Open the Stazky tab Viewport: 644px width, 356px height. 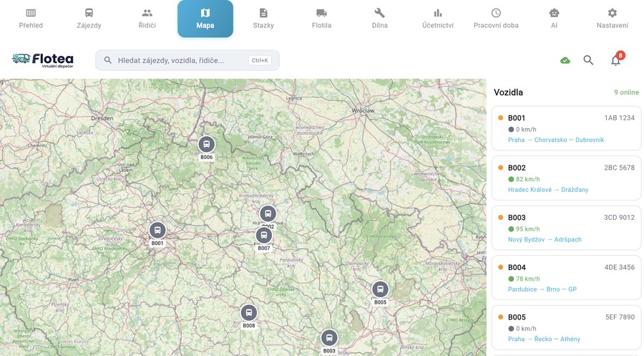[263, 19]
